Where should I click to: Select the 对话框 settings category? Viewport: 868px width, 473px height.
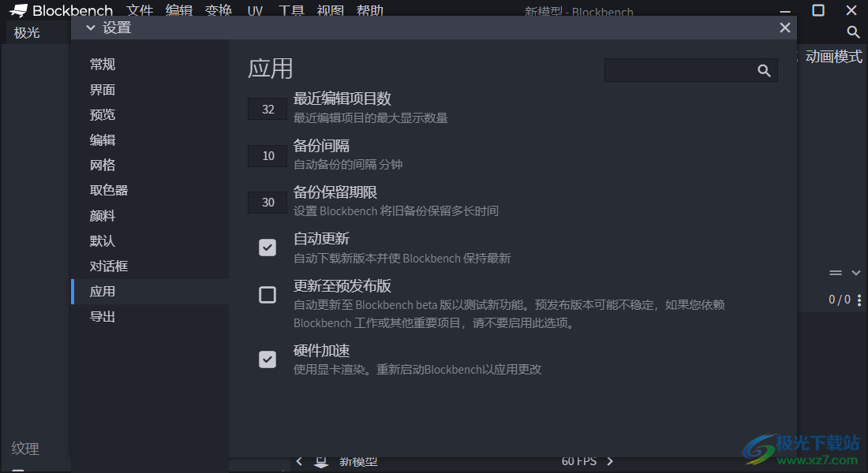point(149,266)
